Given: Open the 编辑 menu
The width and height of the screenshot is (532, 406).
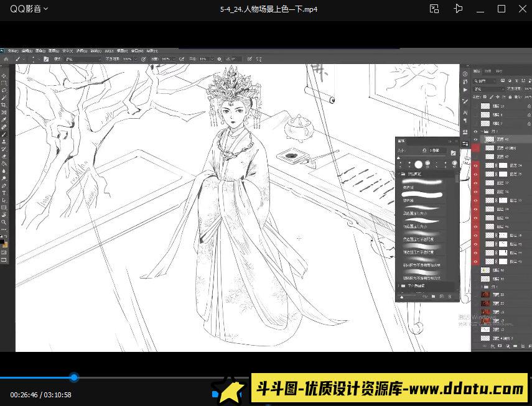Looking at the screenshot, I should point(27,51).
